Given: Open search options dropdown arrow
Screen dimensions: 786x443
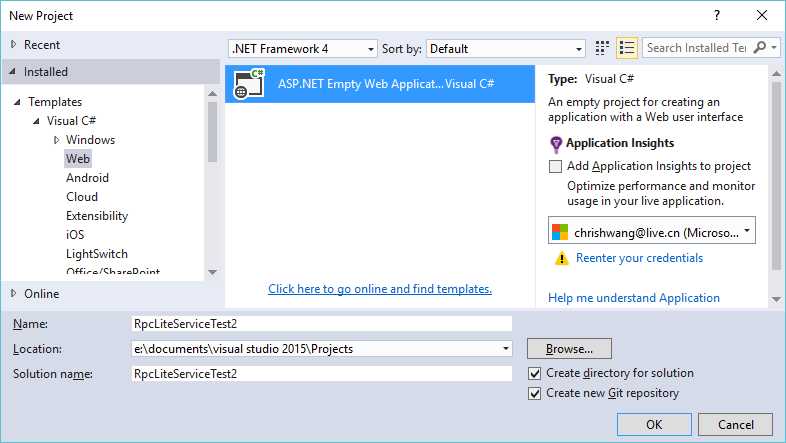Looking at the screenshot, I should tap(774, 48).
